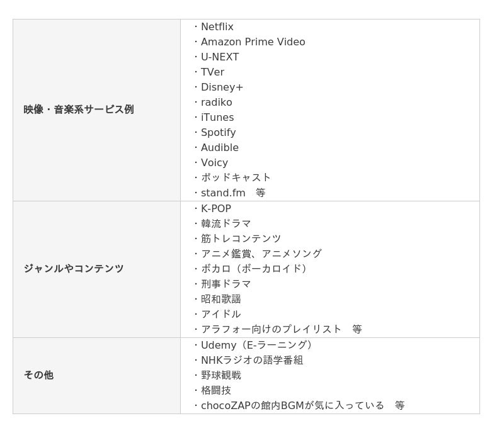
Task: Click the Audible list item
Action: (220, 148)
